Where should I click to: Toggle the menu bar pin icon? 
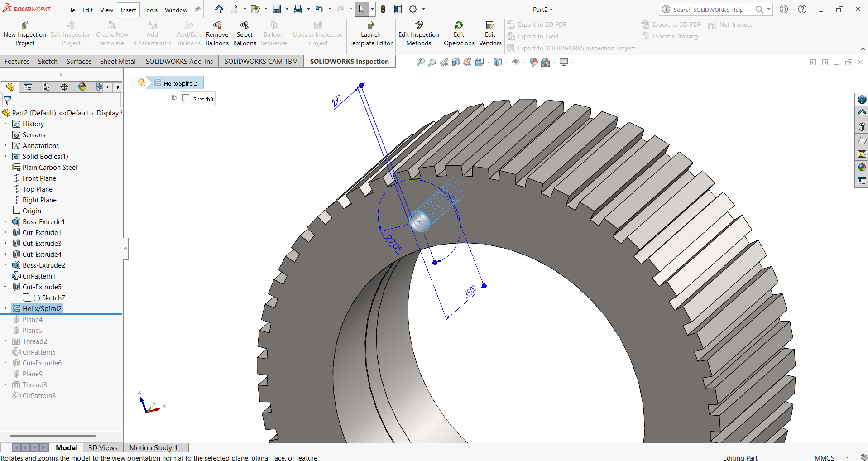click(197, 9)
